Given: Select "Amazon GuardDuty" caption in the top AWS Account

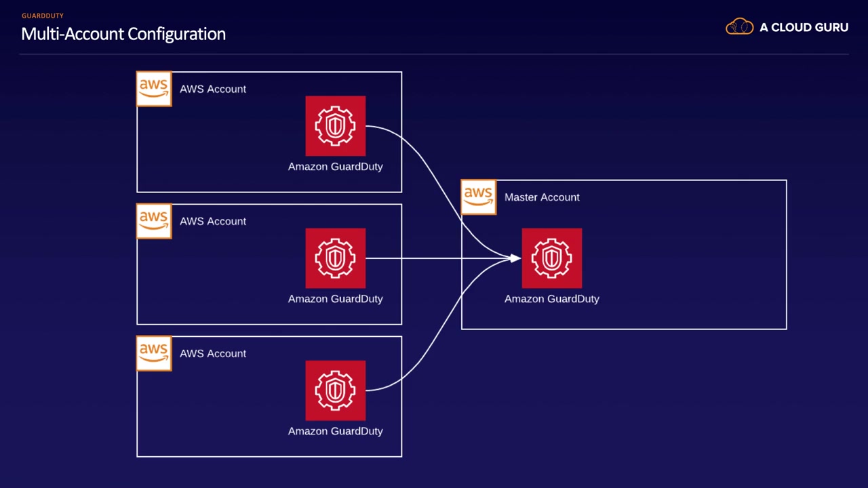Looking at the screenshot, I should [336, 167].
